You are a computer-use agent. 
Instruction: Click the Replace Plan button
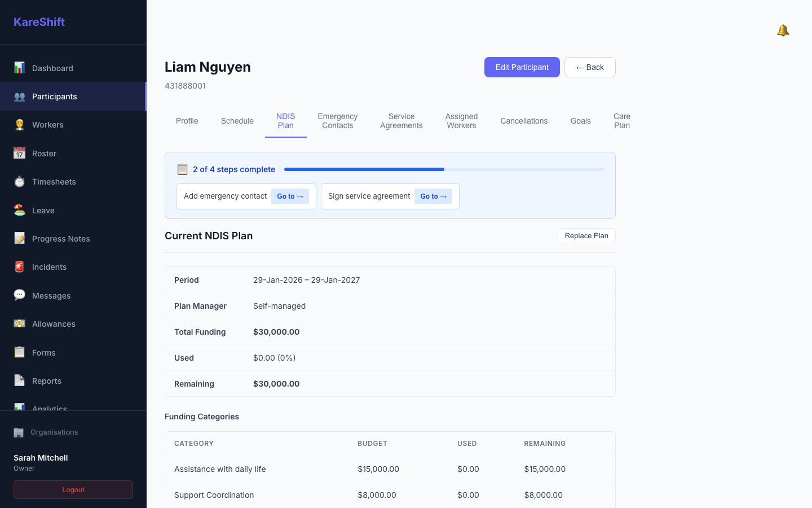click(586, 236)
